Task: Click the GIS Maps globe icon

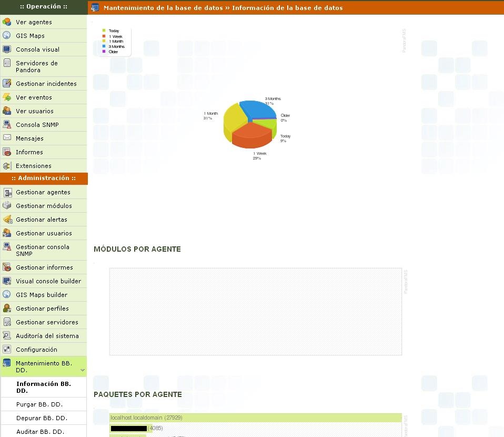Action: [7, 36]
